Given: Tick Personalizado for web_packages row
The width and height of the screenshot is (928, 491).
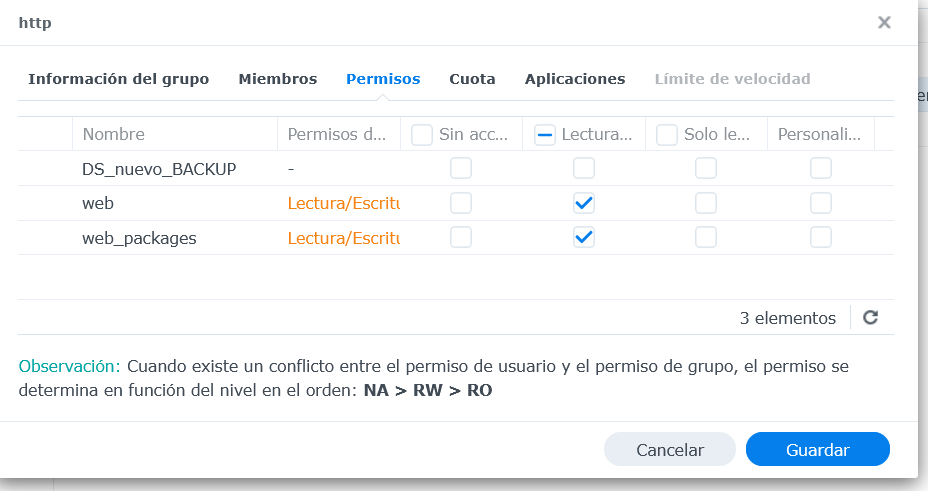Looking at the screenshot, I should [821, 238].
